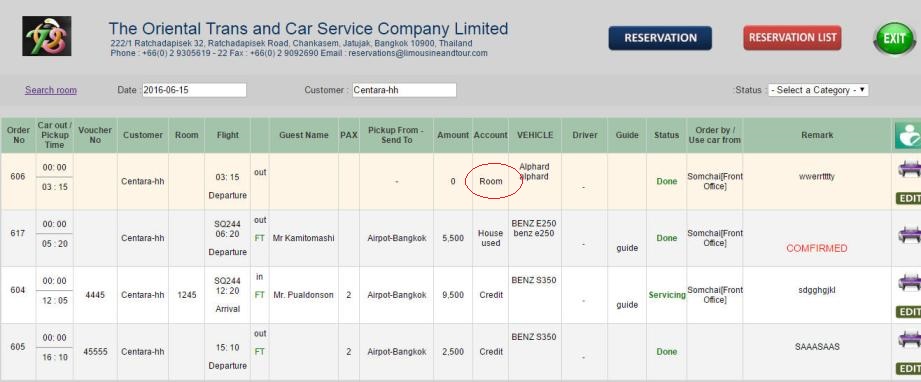Open the RESERVATION page
This screenshot has height=382, width=921.
point(660,38)
